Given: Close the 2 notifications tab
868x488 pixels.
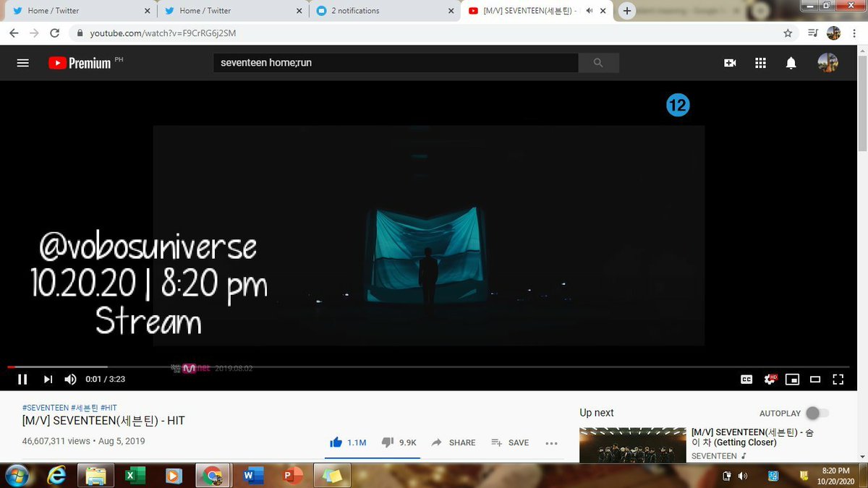Looking at the screenshot, I should pos(451,11).
